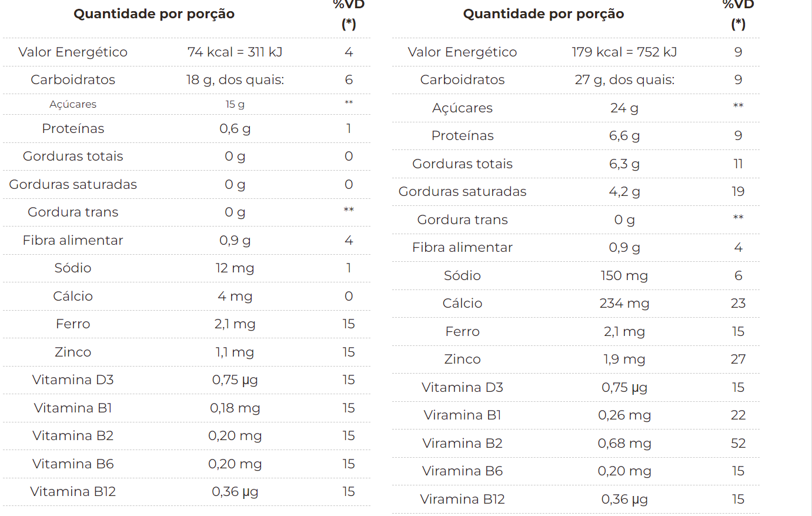The image size is (812, 516).
Task: Select the "18 g, dos quais:" carbohydrate cell
Action: 235,79
